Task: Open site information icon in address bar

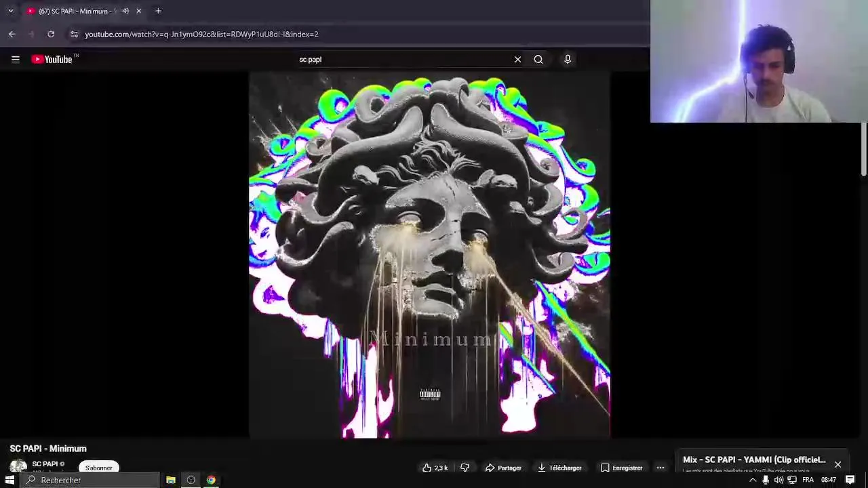Action: [74, 34]
